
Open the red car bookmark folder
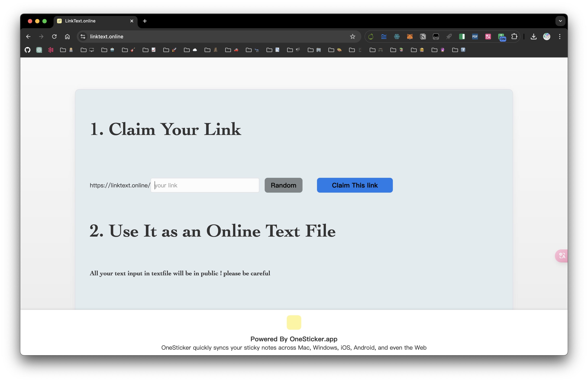[232, 50]
